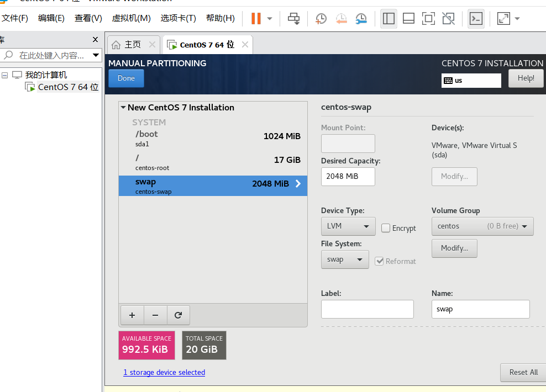
Task: Switch to the 主页 tab
Action: coord(133,45)
